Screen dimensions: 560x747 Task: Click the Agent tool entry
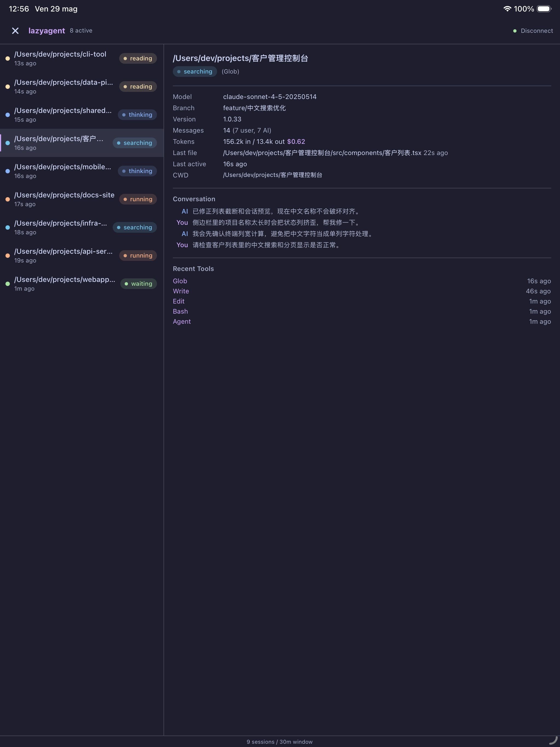tap(182, 322)
